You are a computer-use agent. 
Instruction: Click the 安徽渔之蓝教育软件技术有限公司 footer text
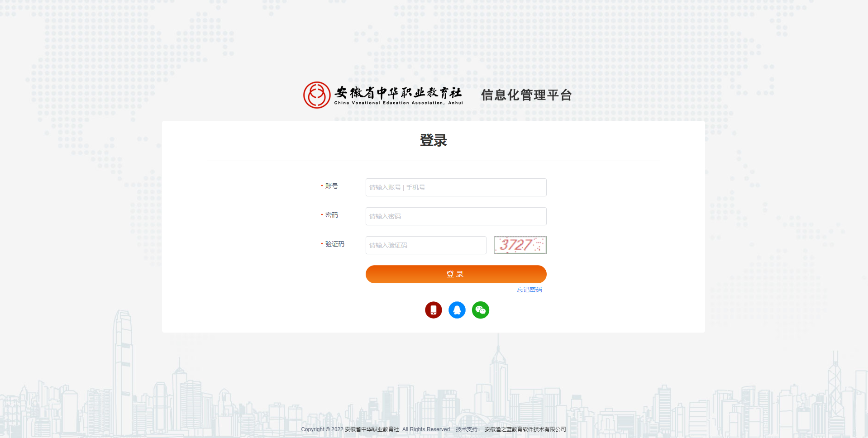[525, 429]
